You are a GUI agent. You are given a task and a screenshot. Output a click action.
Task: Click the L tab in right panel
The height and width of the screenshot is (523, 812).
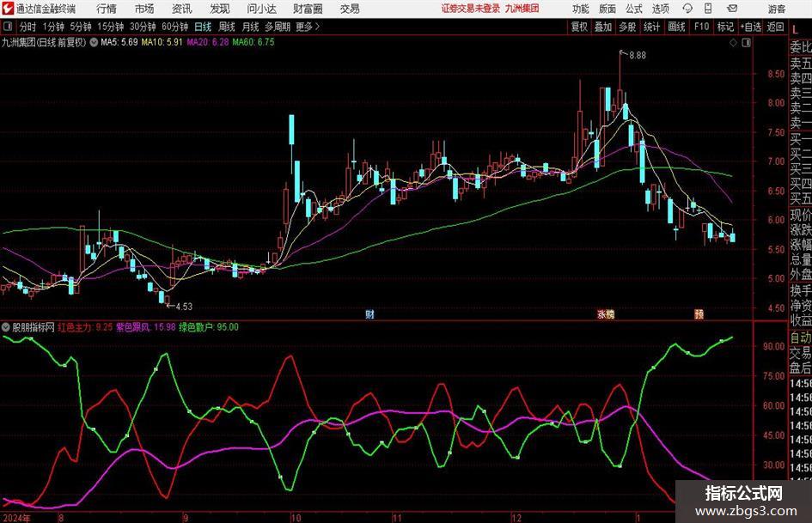[795, 31]
